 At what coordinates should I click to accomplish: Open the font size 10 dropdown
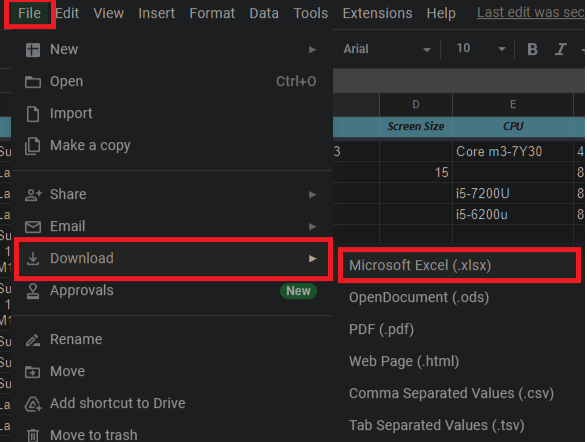(480, 49)
